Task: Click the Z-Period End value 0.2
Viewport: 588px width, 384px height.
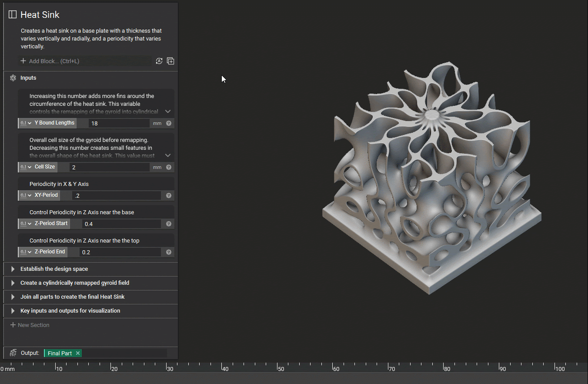Action: tap(120, 252)
